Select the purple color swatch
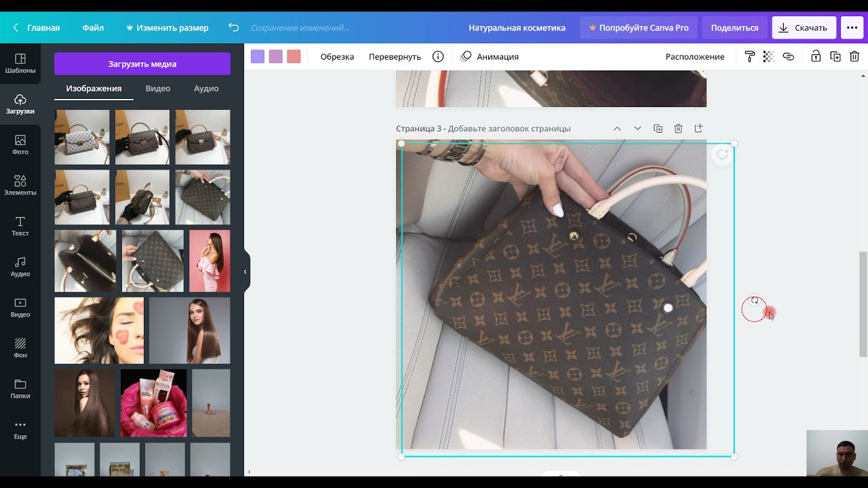This screenshot has width=868, height=488. [x=258, y=56]
